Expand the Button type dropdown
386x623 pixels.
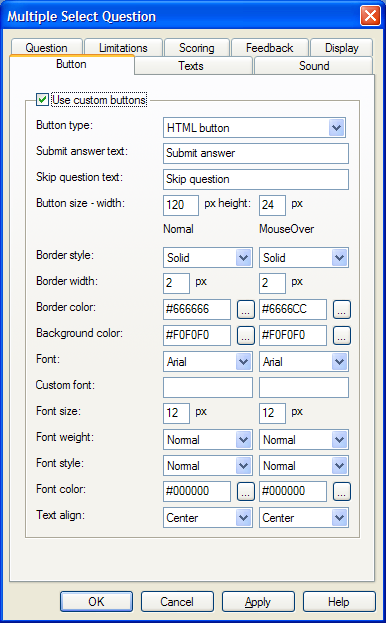point(254,128)
